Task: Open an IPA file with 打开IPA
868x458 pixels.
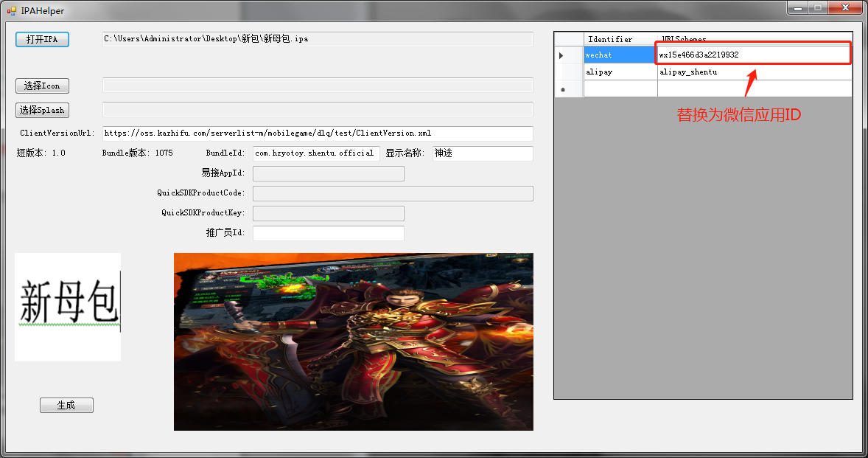Action: click(x=42, y=39)
